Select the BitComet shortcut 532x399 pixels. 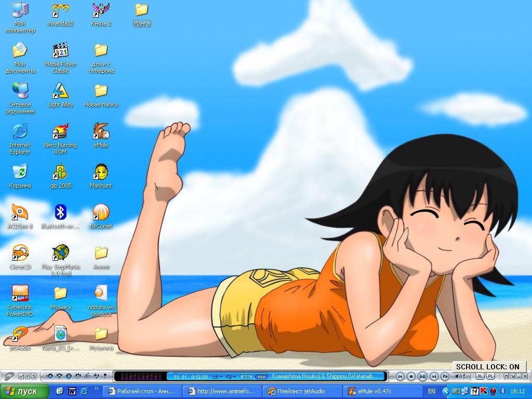tap(101, 217)
